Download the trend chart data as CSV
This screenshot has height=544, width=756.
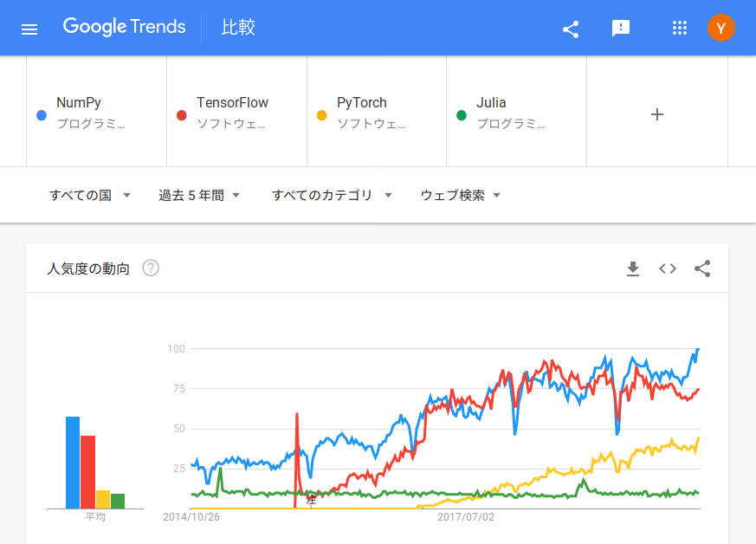click(x=633, y=269)
